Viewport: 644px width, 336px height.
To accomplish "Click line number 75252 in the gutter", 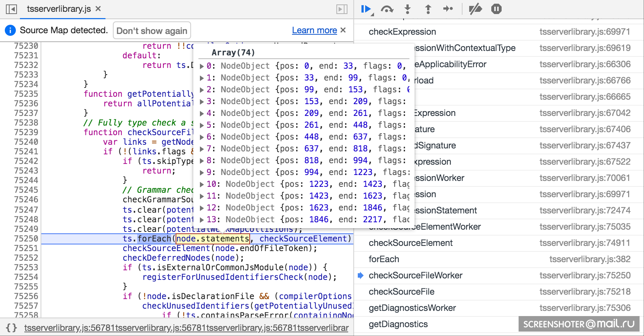I will 26,258.
